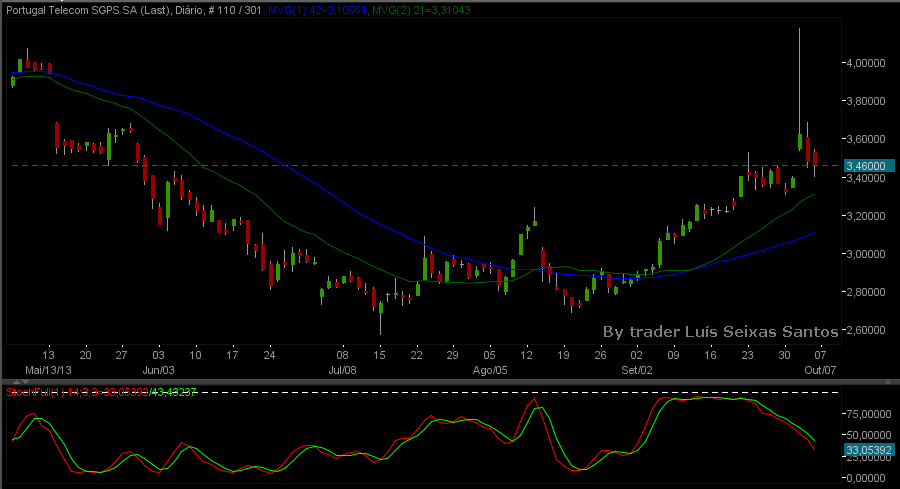Image resolution: width=900 pixels, height=489 pixels.
Task: Click the Jul/08 date axis label
Action: tap(342, 370)
